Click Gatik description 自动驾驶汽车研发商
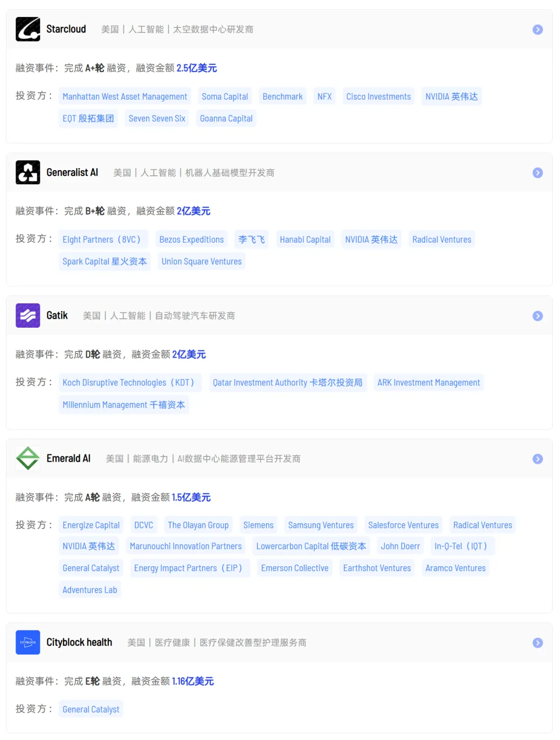 tap(195, 316)
